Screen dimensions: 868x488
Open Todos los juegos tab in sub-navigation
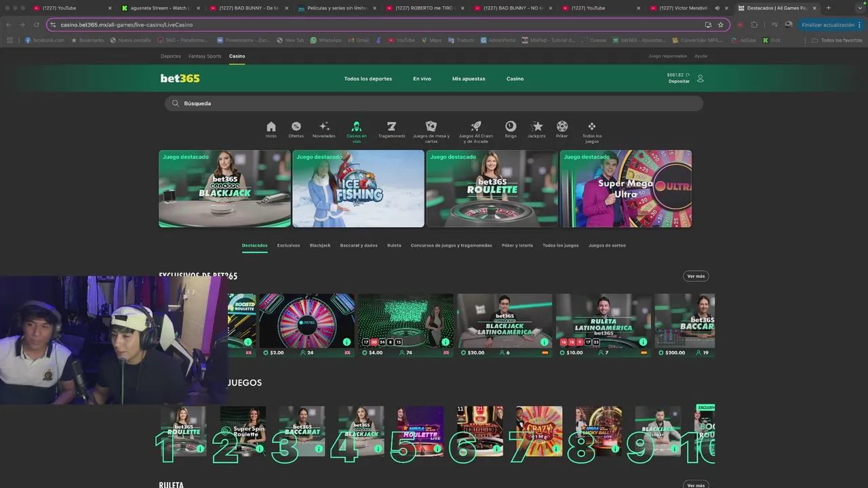(561, 245)
